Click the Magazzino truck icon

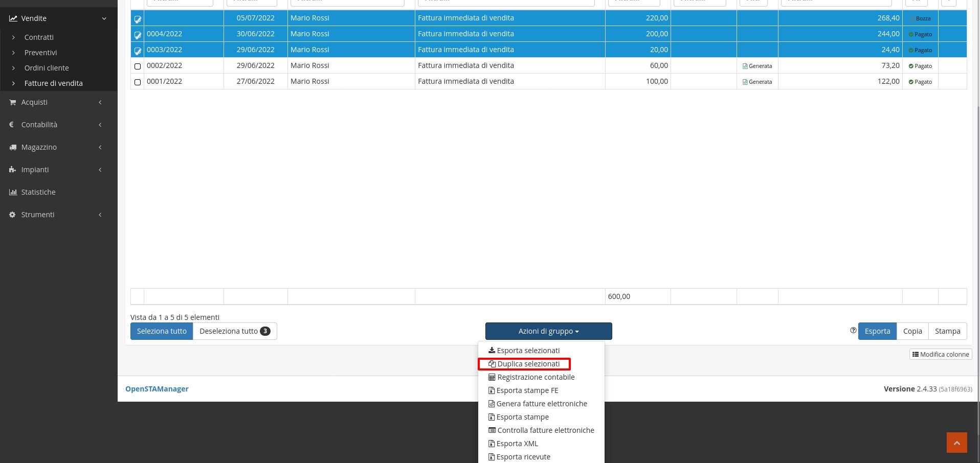coord(13,147)
